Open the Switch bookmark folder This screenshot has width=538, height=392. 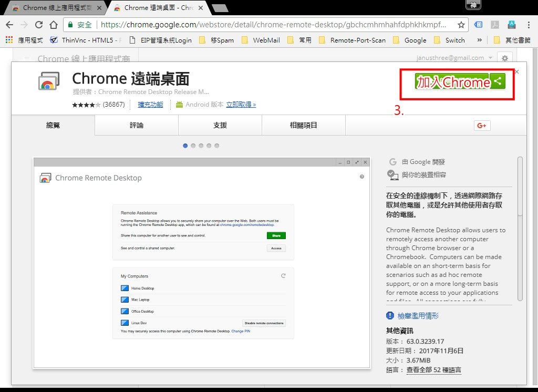click(x=450, y=40)
